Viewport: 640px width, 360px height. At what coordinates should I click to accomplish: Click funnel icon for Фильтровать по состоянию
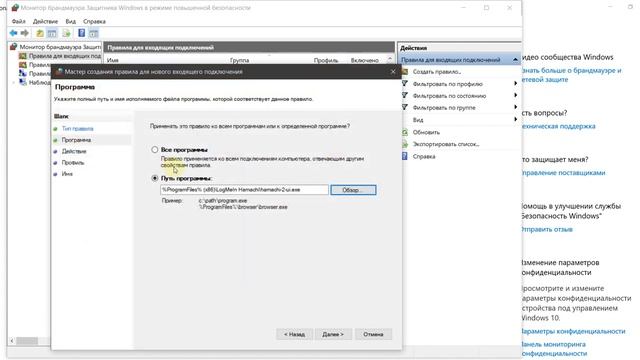click(x=405, y=96)
